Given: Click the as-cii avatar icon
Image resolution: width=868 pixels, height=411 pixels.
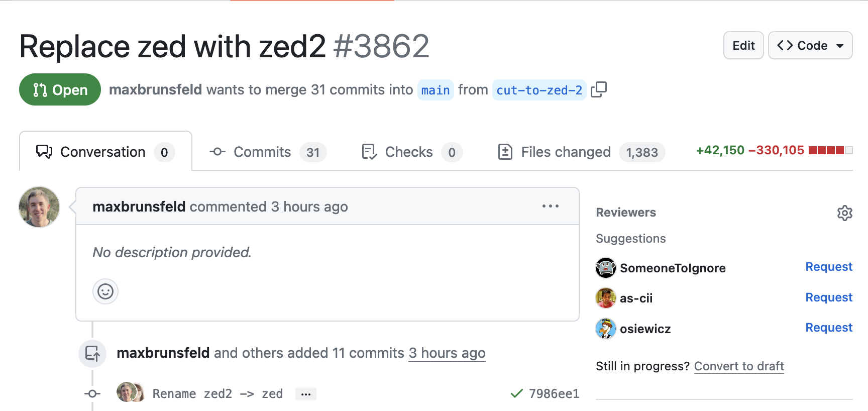Looking at the screenshot, I should click(x=606, y=298).
